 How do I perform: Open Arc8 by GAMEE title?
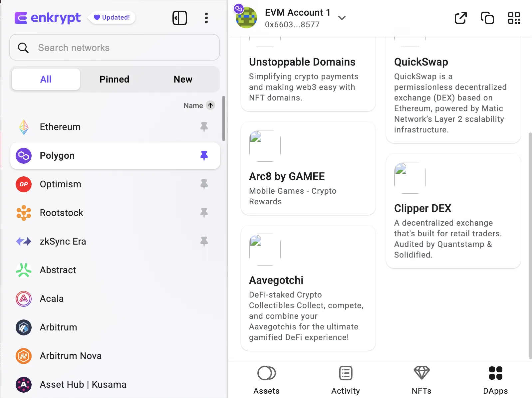click(287, 176)
